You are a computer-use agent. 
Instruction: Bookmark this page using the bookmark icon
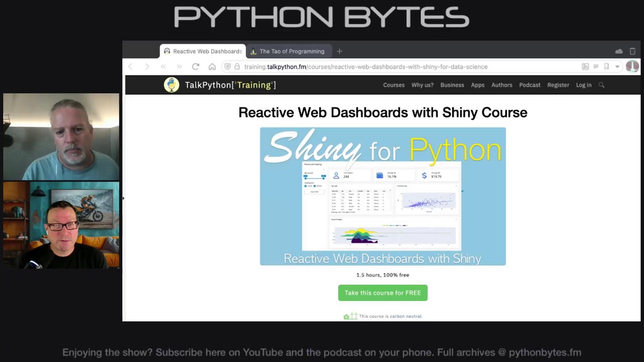click(607, 66)
